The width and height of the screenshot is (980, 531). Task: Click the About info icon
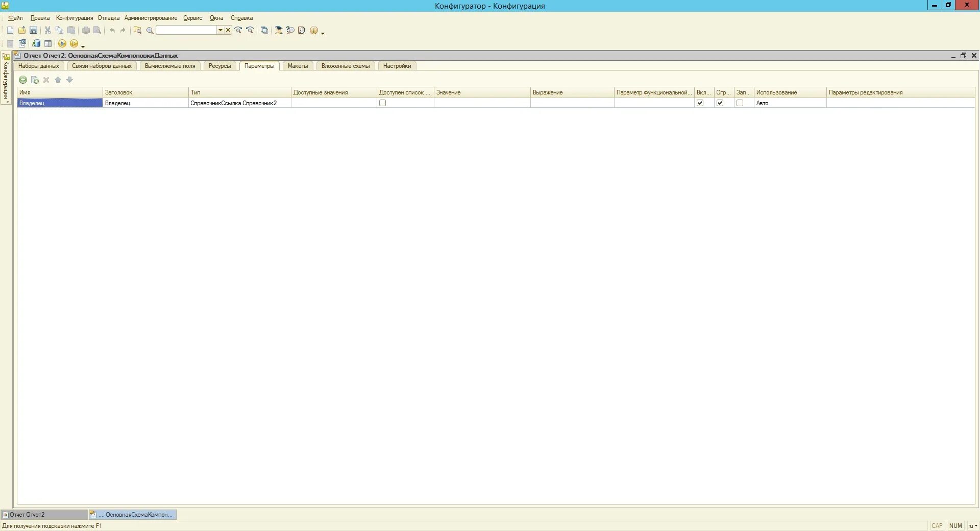pos(314,31)
